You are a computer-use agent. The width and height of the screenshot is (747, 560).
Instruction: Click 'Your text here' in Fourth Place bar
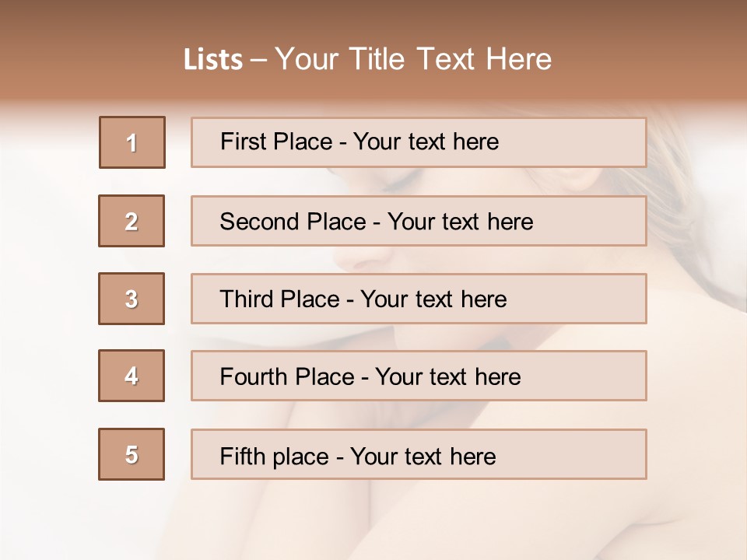pos(448,376)
